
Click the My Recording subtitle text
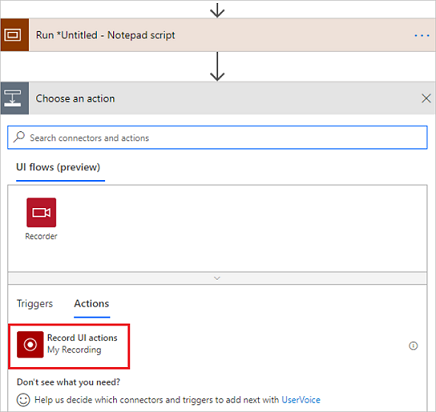(x=74, y=350)
